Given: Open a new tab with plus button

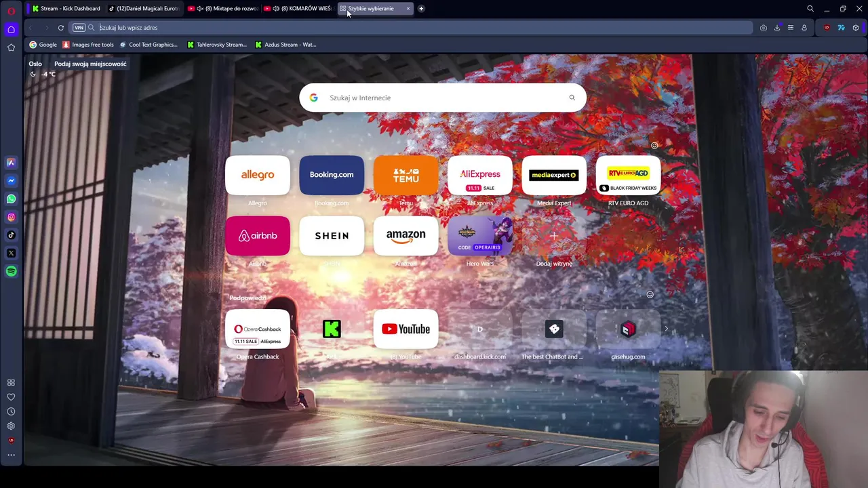Looking at the screenshot, I should [421, 9].
